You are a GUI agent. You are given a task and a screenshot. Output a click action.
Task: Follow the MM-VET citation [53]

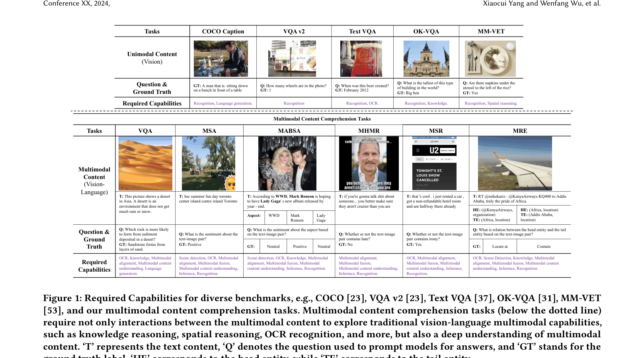pos(52,310)
